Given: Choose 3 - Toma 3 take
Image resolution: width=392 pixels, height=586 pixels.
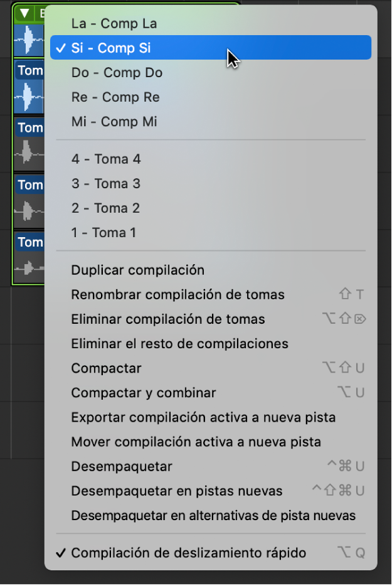Looking at the screenshot, I should 106,184.
